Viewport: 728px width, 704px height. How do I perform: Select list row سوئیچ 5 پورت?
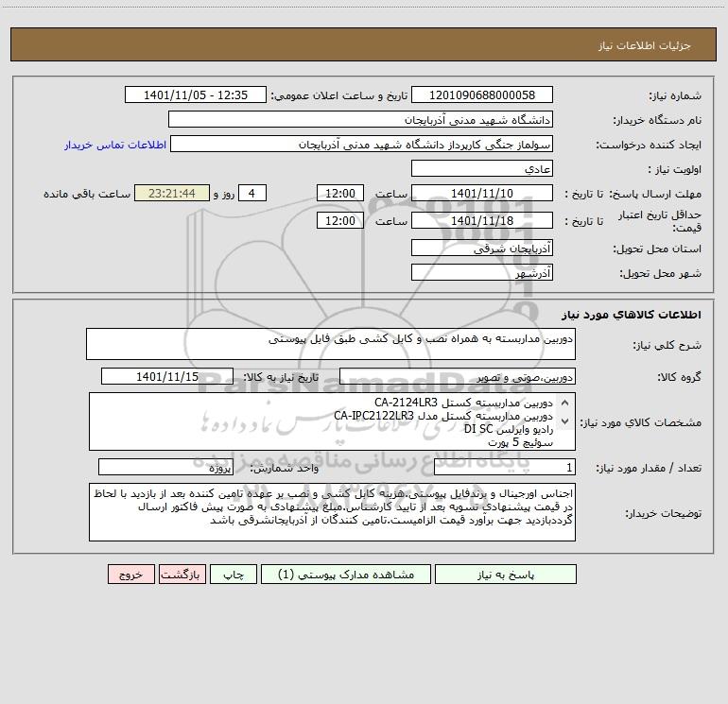click(x=520, y=443)
